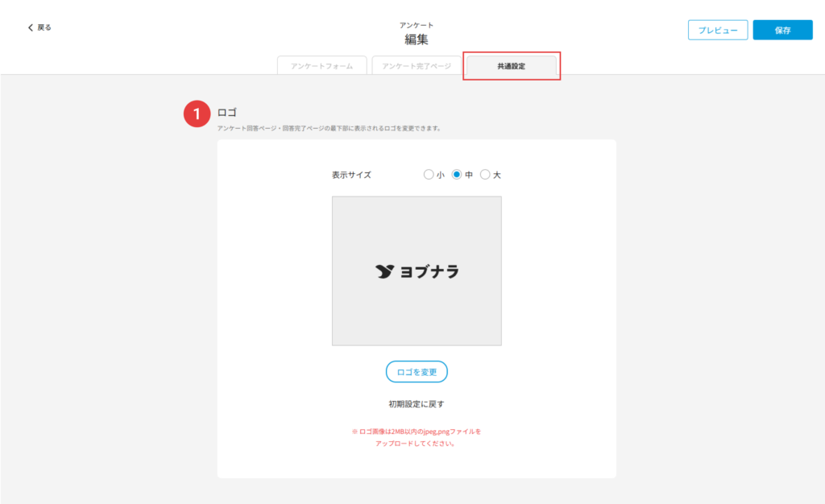The width and height of the screenshot is (825, 504).
Task: Select the 中 display size radio button
Action: coord(457,175)
